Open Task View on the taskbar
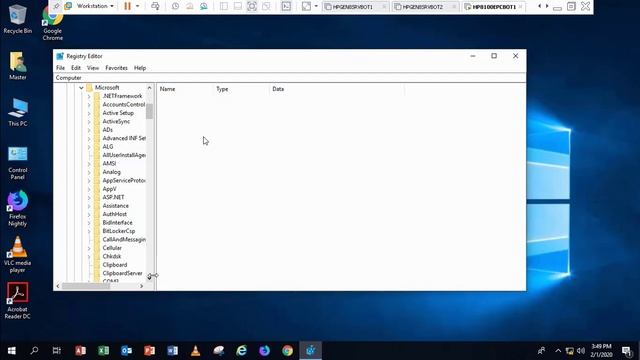Screen dimensions: 640x360 57,351
